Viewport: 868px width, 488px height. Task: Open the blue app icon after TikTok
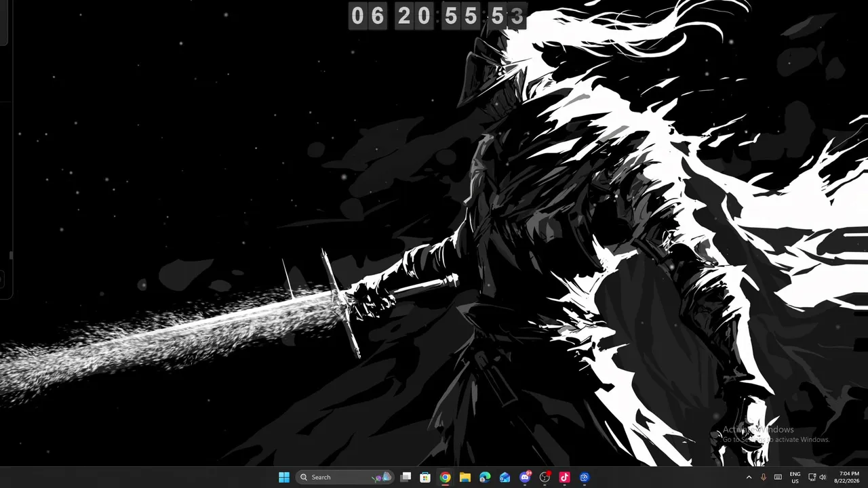[585, 477]
